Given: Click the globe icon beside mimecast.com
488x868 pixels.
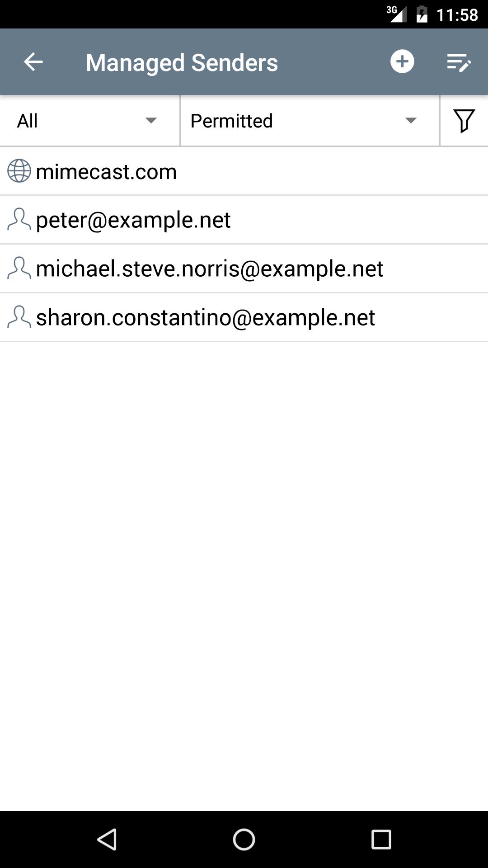Looking at the screenshot, I should [x=19, y=171].
